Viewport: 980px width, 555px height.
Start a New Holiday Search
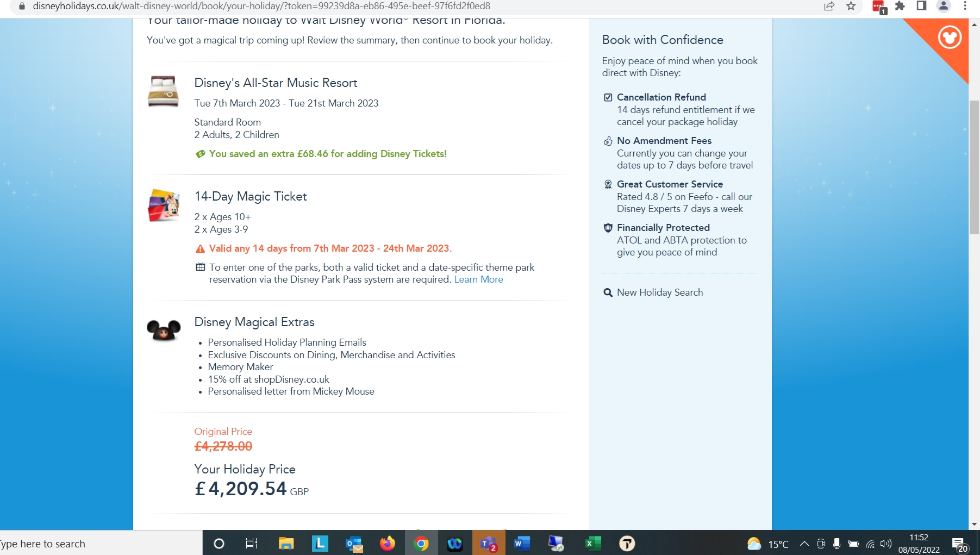click(660, 292)
